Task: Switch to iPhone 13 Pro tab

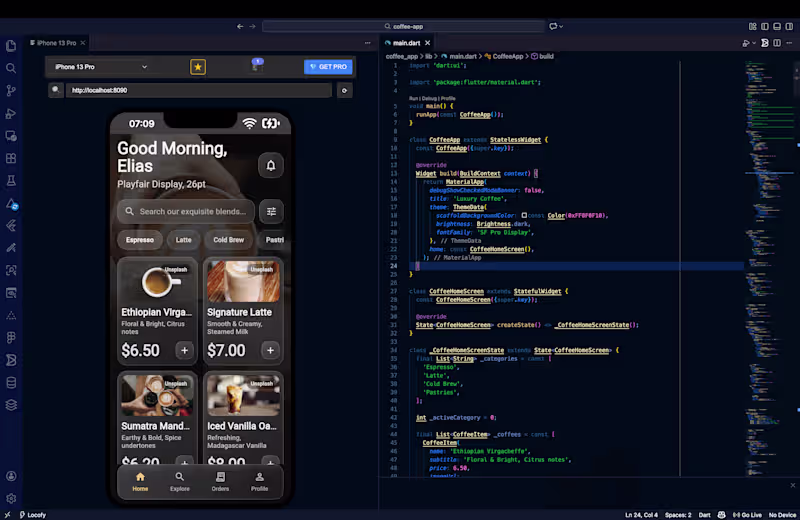Action: pos(56,43)
